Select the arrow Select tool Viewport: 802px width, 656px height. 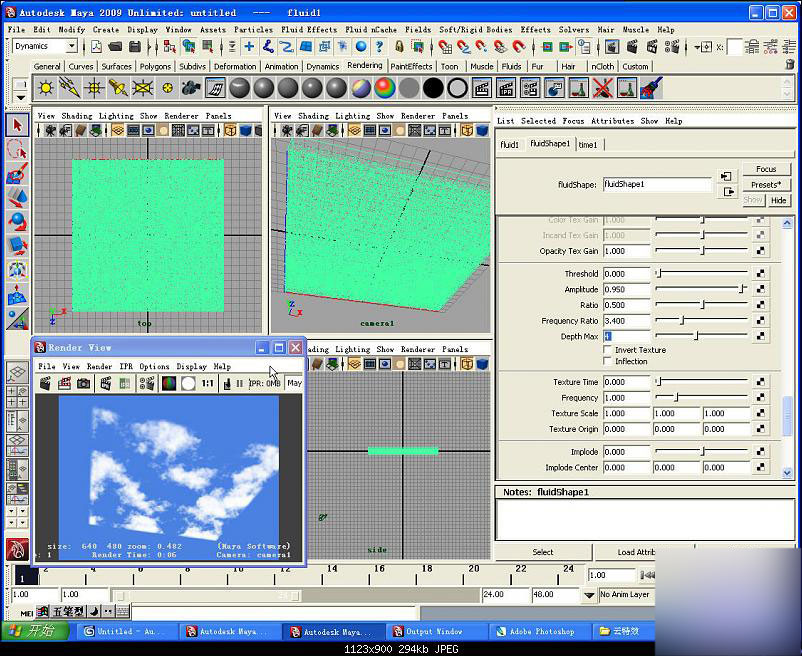point(17,125)
